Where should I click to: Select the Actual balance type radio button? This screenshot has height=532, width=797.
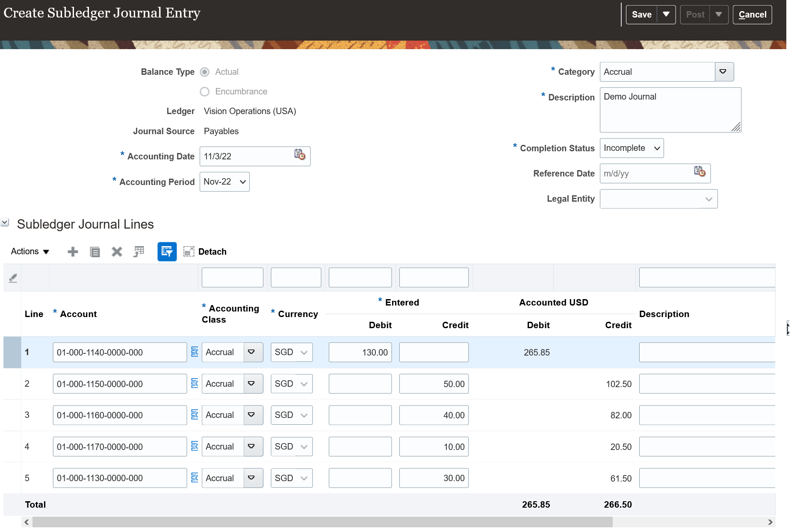[204, 72]
